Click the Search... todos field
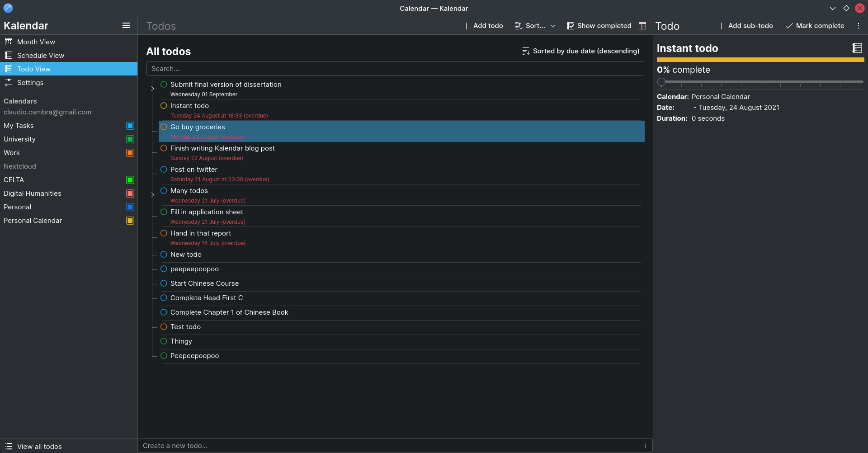868x453 pixels. point(395,69)
